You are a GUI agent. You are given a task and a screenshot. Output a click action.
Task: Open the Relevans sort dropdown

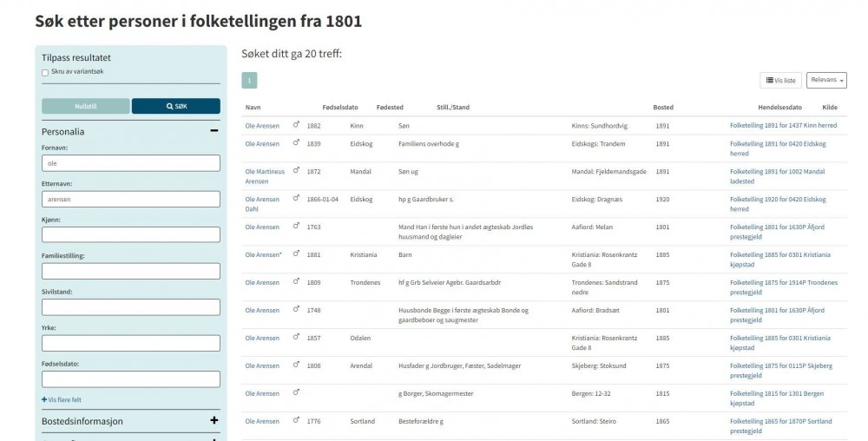[x=826, y=80]
